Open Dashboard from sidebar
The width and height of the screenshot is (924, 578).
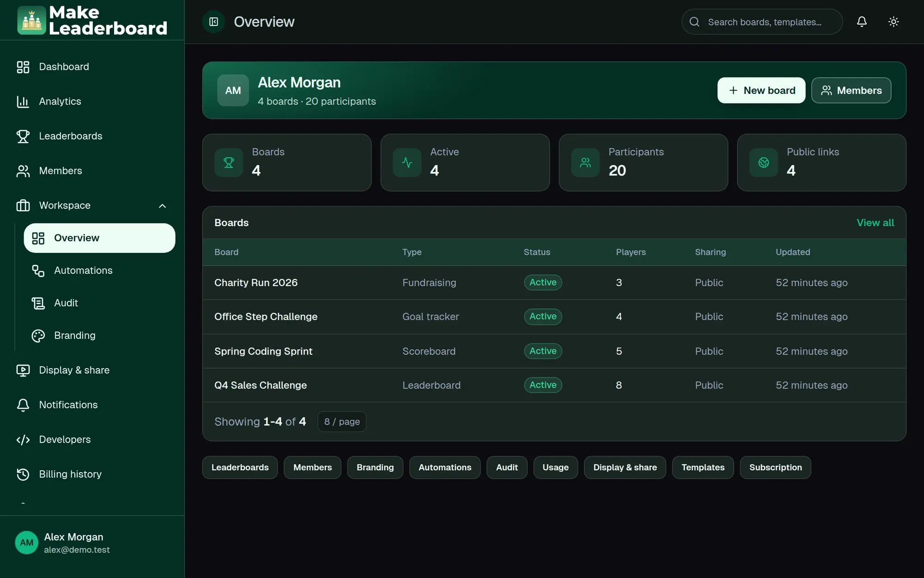tap(92, 67)
